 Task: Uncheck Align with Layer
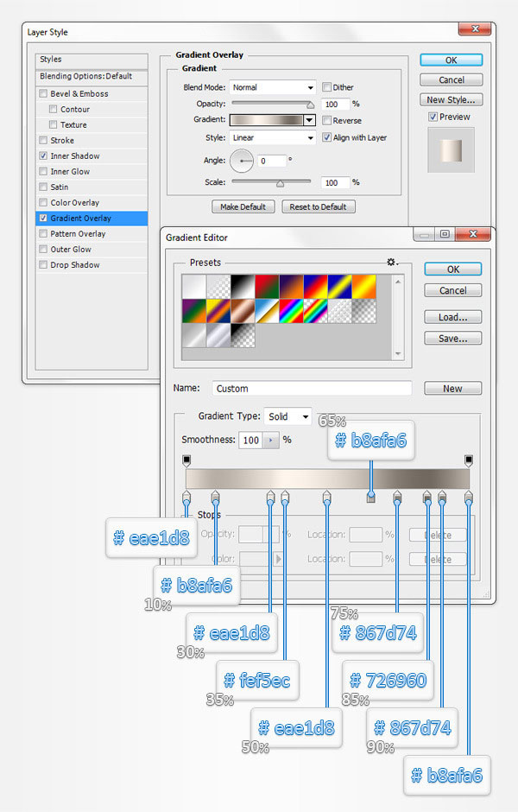pos(326,137)
